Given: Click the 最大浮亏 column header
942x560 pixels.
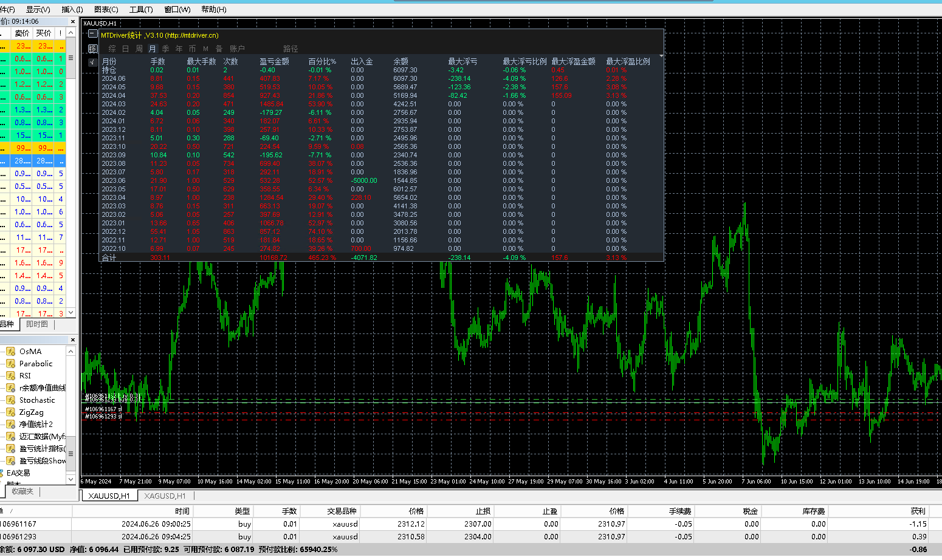Looking at the screenshot, I should pos(462,61).
